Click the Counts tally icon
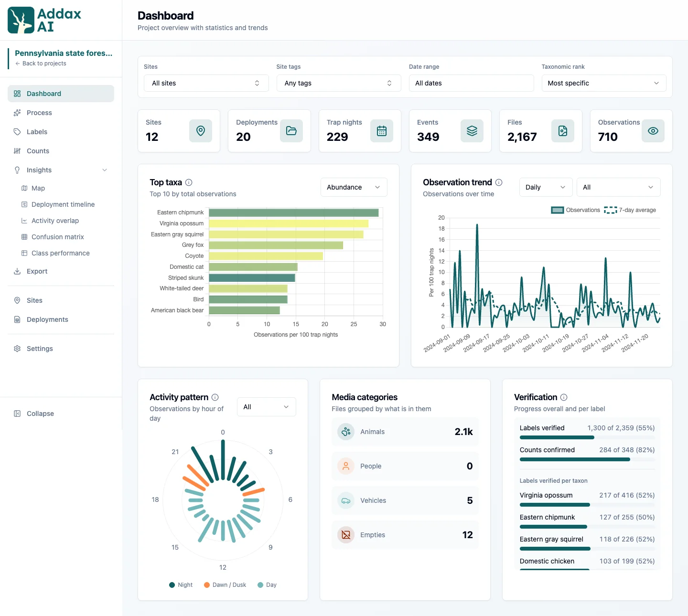The height and width of the screenshot is (616, 688). (x=17, y=151)
